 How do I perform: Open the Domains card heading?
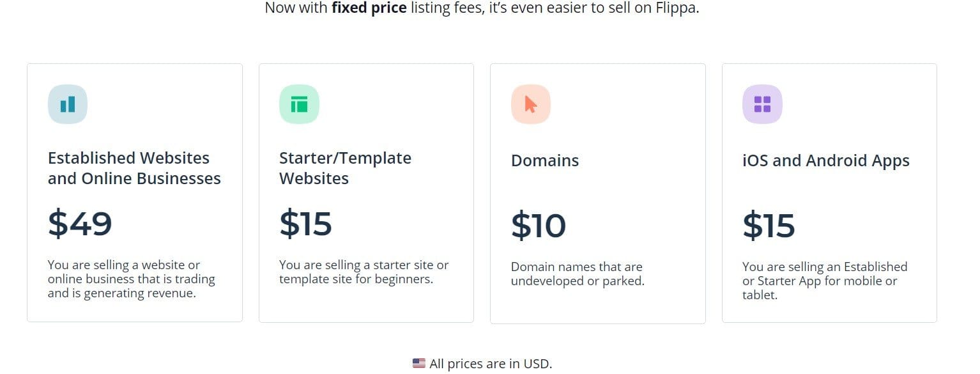[545, 160]
